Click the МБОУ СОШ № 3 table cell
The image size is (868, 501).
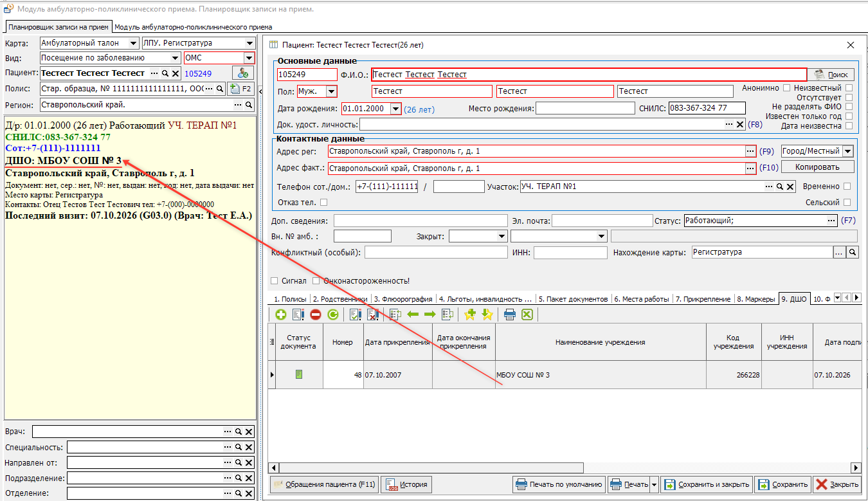click(601, 375)
